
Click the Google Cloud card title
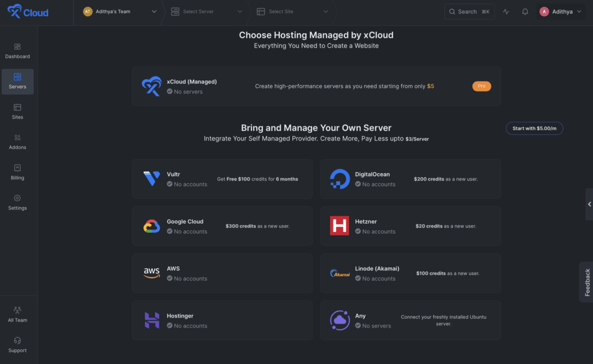coord(185,222)
